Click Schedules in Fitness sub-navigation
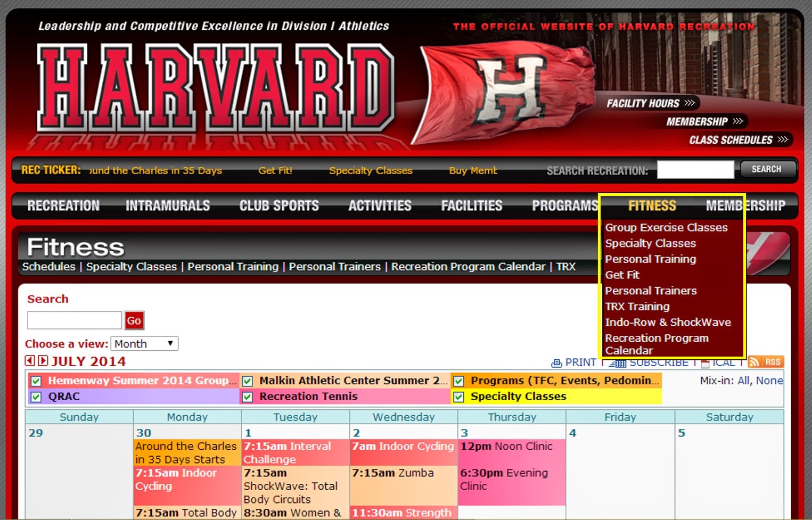The height and width of the screenshot is (520, 812). pyautogui.click(x=49, y=267)
